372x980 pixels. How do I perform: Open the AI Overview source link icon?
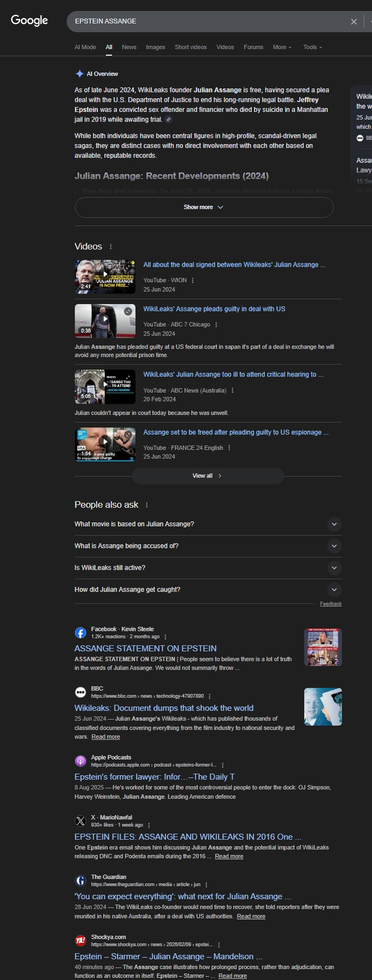tap(169, 120)
